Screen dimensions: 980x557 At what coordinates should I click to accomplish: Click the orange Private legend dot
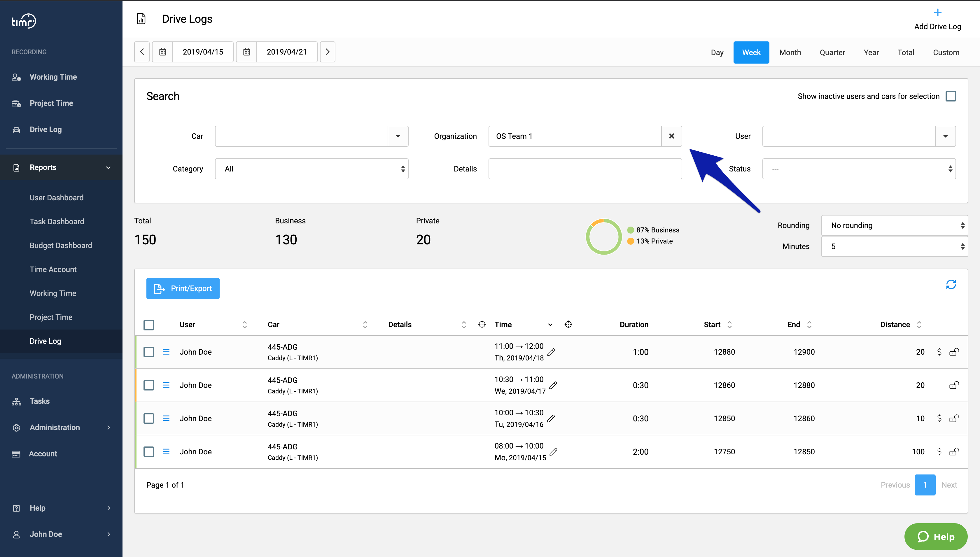(x=631, y=241)
